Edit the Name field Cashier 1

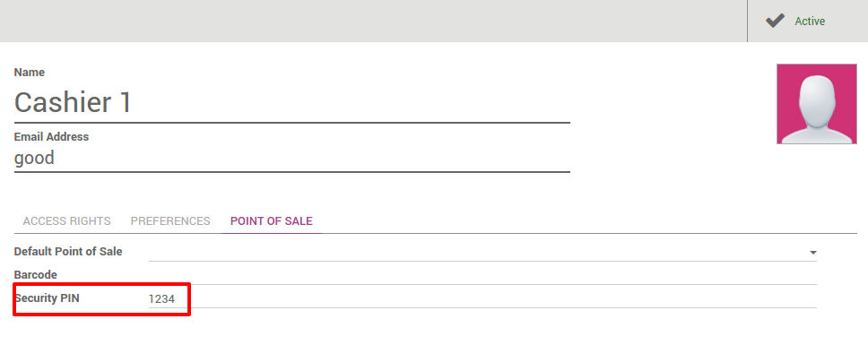click(291, 103)
